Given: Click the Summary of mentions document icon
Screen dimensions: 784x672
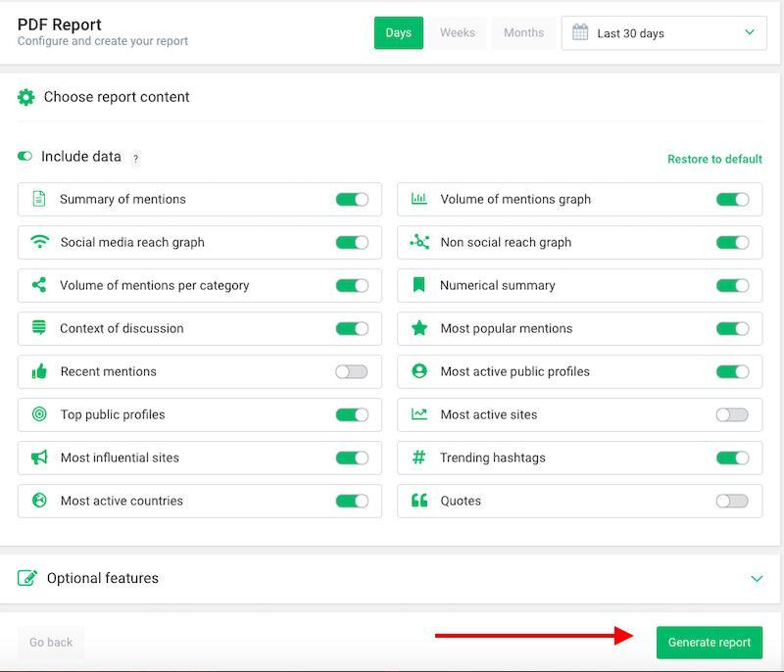Looking at the screenshot, I should (x=39, y=199).
